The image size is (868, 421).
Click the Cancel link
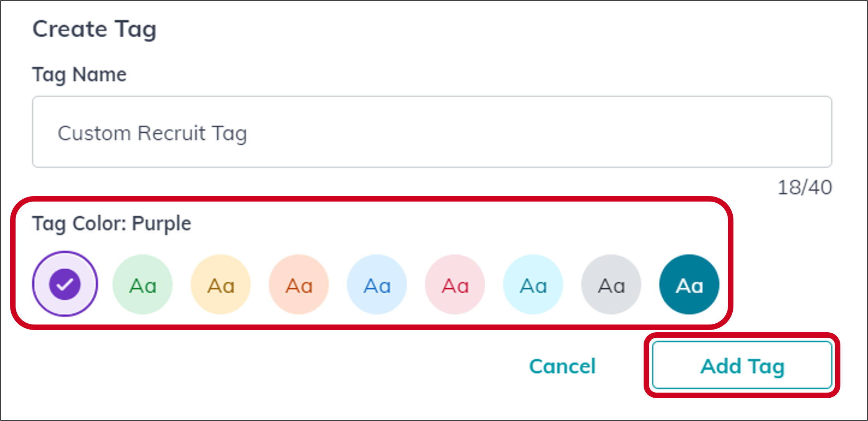[x=562, y=365]
